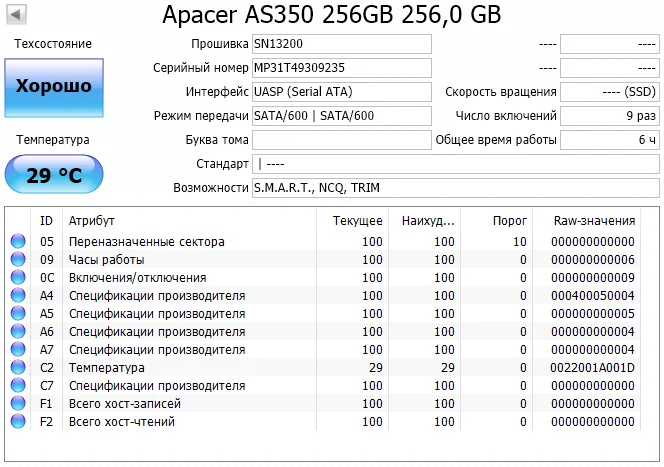Select the Всего хост-чтений row
The width and height of the screenshot is (664, 467).
pyautogui.click(x=325, y=422)
